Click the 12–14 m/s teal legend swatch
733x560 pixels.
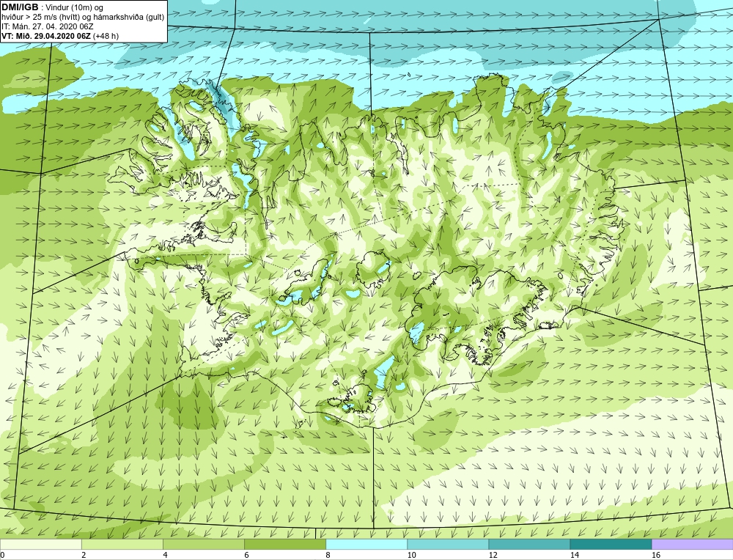(529, 544)
